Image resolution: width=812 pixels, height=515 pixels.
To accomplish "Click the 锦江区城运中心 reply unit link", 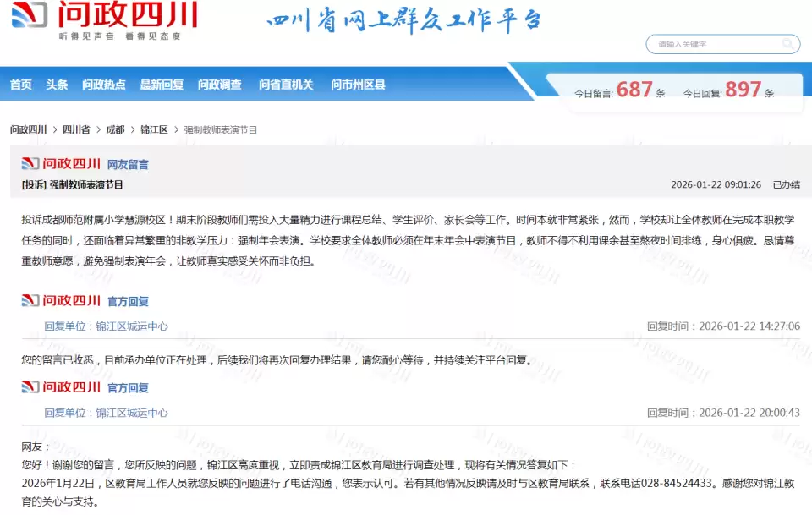I will (130, 326).
